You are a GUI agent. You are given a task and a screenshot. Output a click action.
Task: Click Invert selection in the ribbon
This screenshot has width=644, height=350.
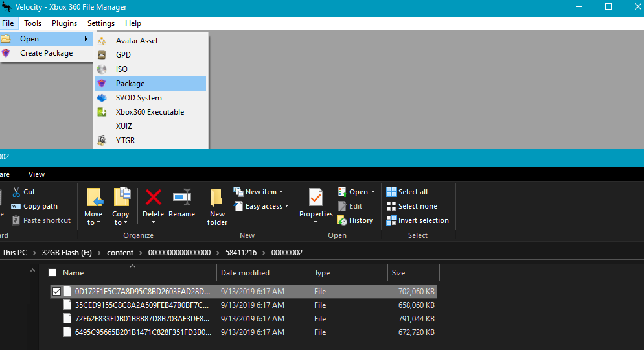pos(418,220)
